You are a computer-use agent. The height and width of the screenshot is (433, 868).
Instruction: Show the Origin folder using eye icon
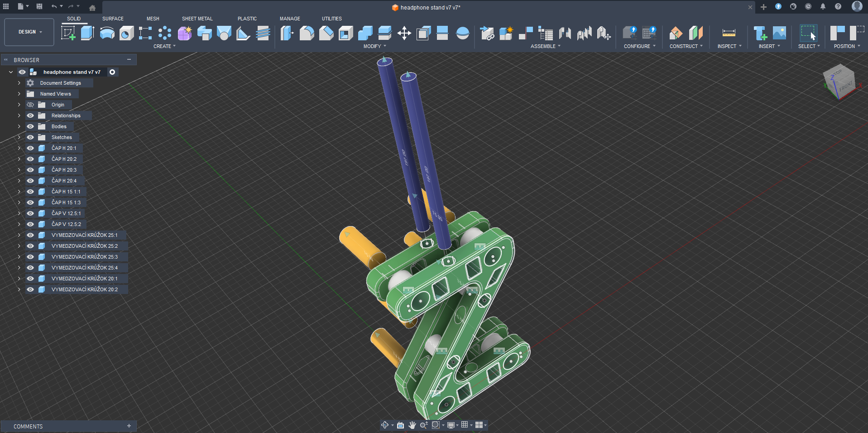pyautogui.click(x=30, y=105)
